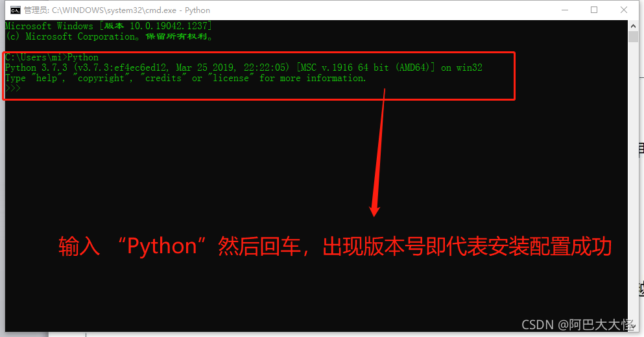The width and height of the screenshot is (644, 337).
Task: Click the word 'copyright' in console
Action: coord(101,78)
